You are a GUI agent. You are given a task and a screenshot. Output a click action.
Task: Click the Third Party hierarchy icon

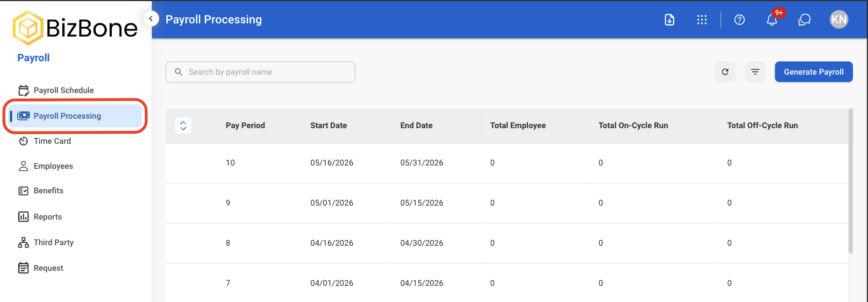(23, 242)
